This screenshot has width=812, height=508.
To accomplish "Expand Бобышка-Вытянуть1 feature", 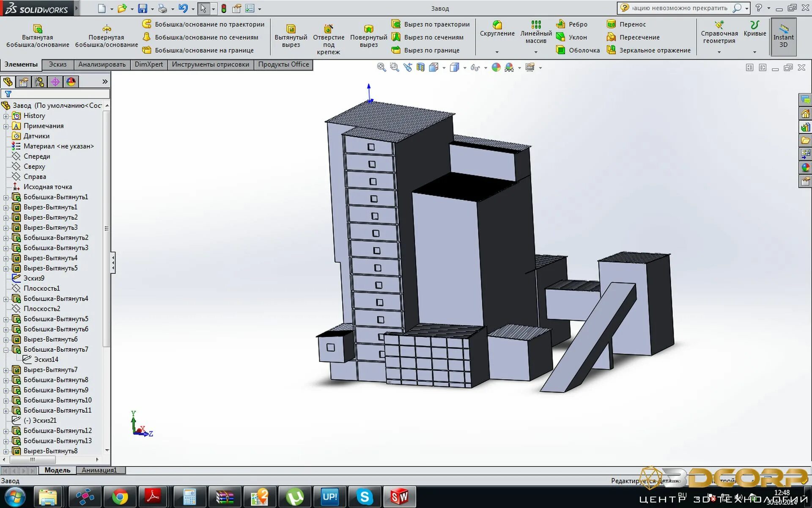I will [x=6, y=197].
